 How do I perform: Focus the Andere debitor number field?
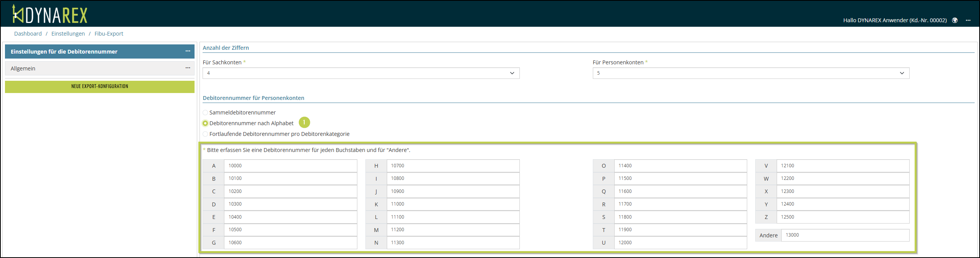click(x=845, y=235)
